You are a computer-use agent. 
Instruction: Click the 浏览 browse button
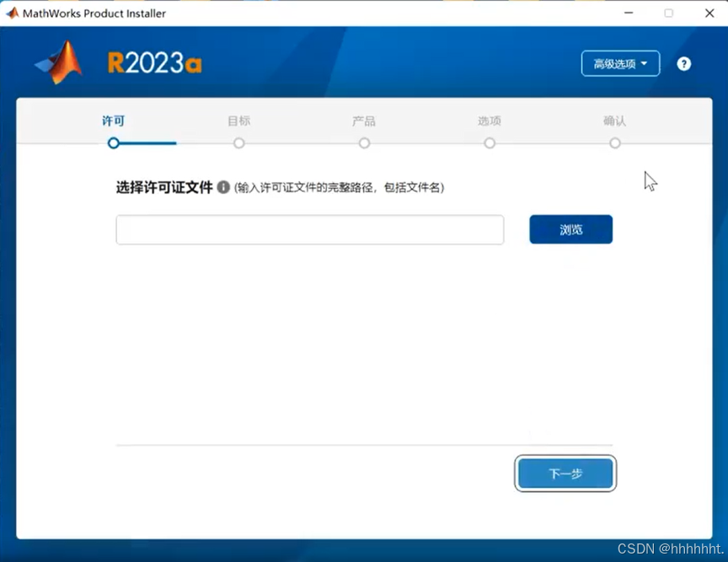570,229
